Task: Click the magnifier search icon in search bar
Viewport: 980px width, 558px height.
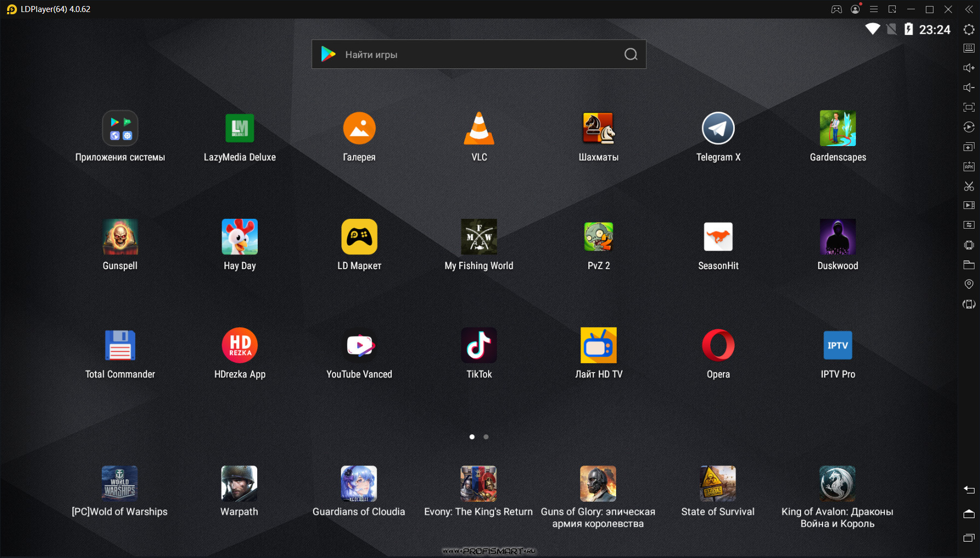Action: (x=631, y=54)
